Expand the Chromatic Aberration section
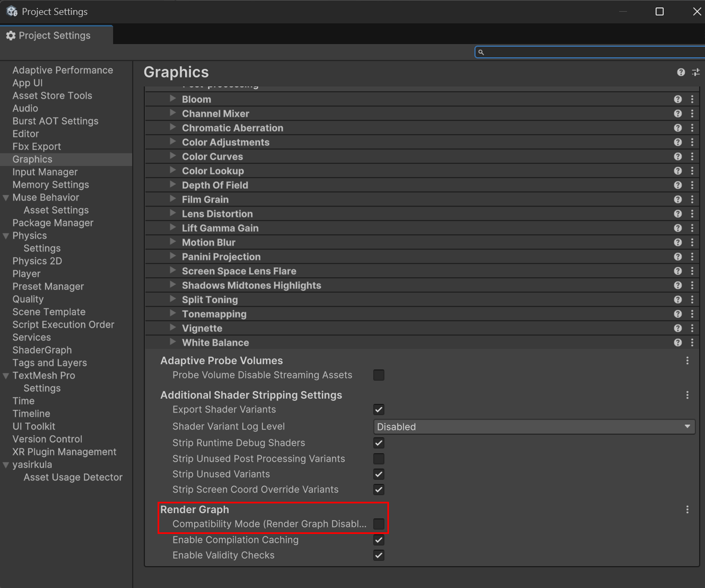This screenshot has height=588, width=705. 173,128
